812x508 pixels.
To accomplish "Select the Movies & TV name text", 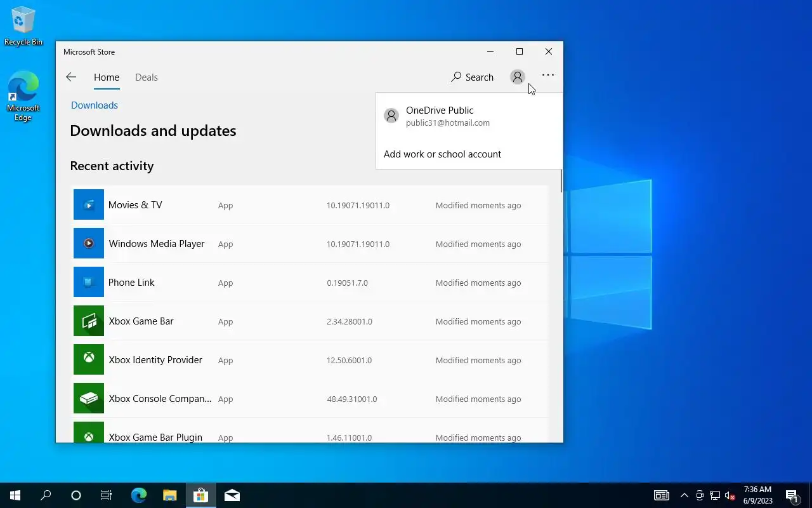I will [135, 204].
